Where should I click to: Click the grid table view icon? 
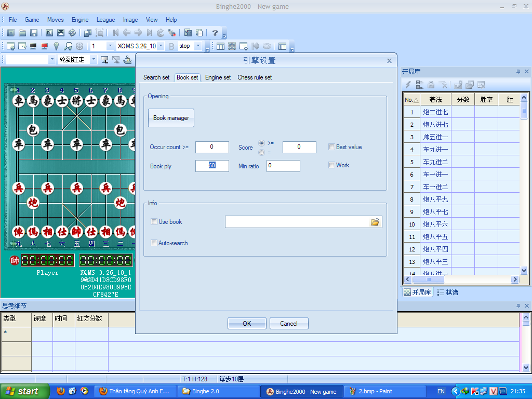[x=220, y=46]
